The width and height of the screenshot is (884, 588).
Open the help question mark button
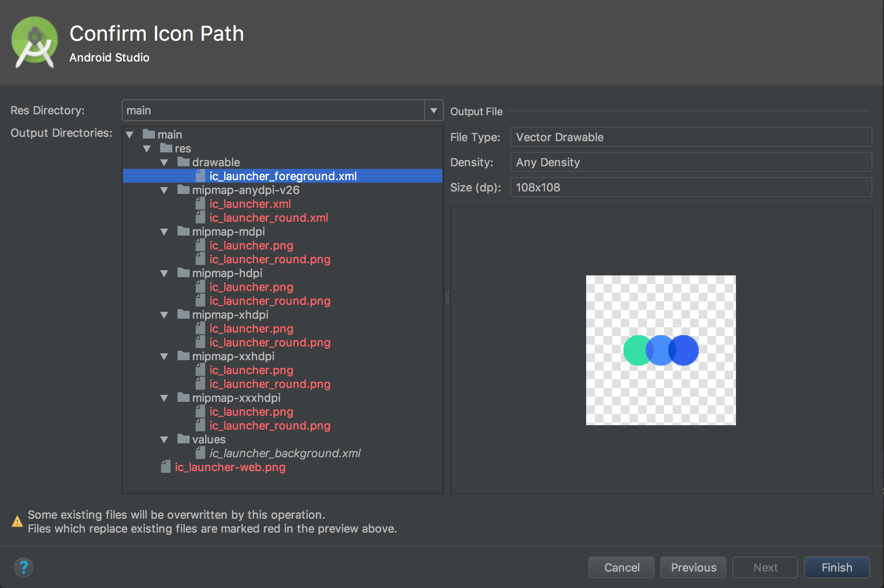pyautogui.click(x=24, y=567)
